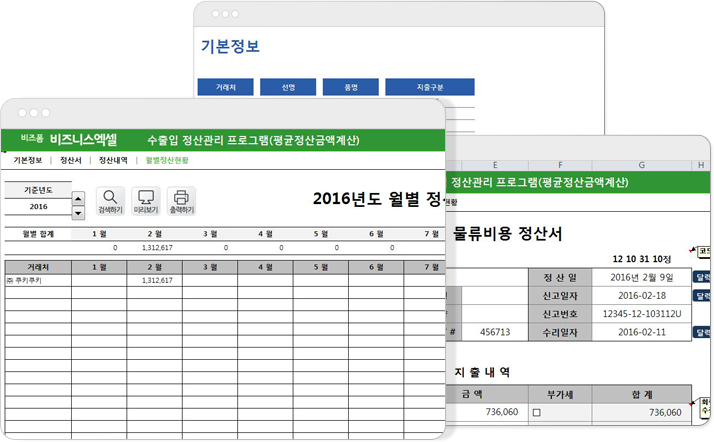714x442 pixels.
Task: Increase 기준년도 with the up spinner arrow
Action: (78, 198)
